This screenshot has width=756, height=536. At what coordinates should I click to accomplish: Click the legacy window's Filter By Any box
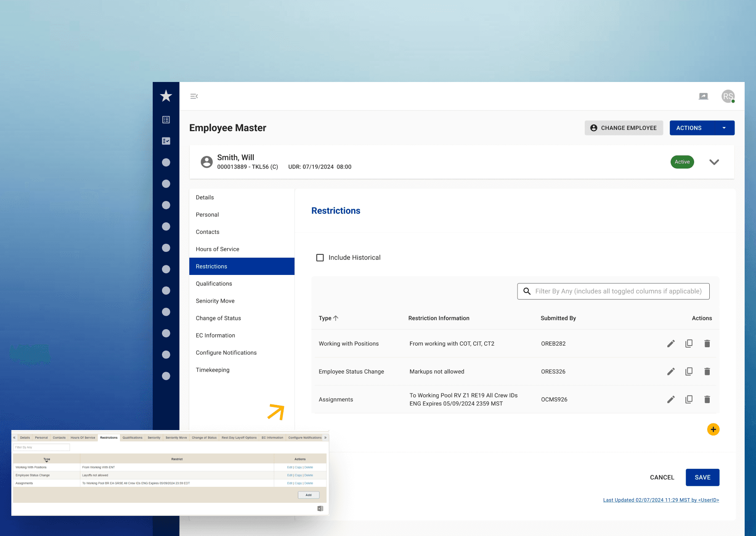[42, 447]
